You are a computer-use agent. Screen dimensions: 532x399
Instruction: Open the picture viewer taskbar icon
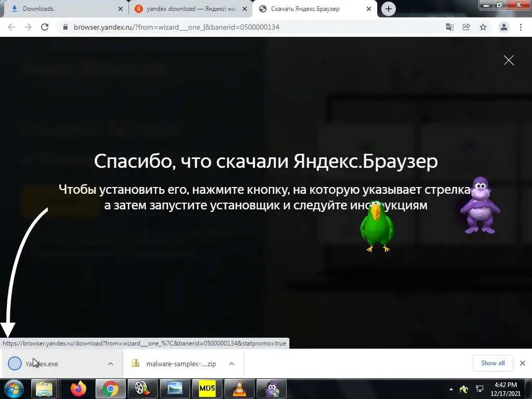(175, 389)
